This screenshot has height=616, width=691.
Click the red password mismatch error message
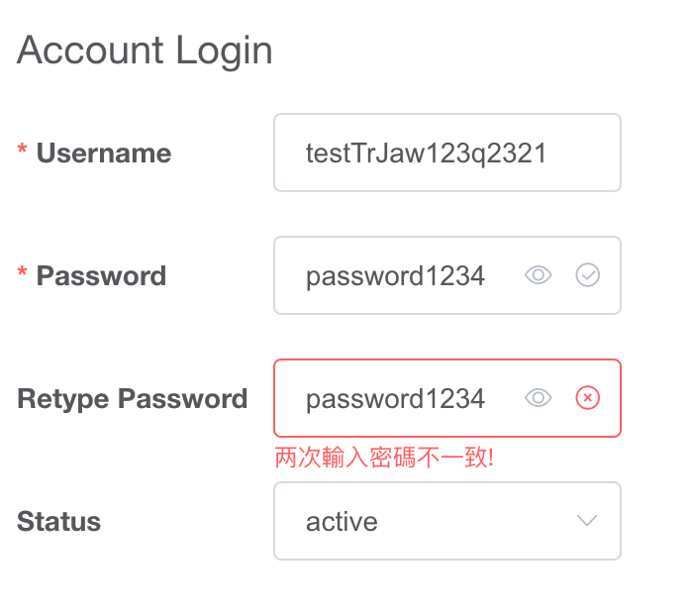[x=384, y=458]
